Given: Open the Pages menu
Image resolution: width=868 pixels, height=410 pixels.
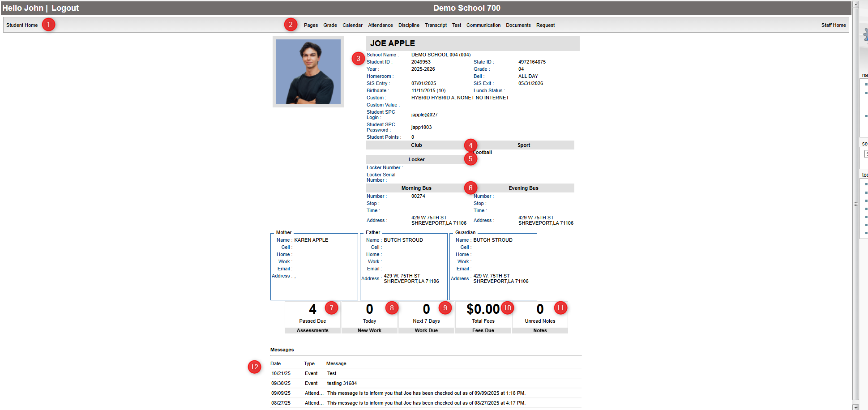Looking at the screenshot, I should [x=311, y=25].
